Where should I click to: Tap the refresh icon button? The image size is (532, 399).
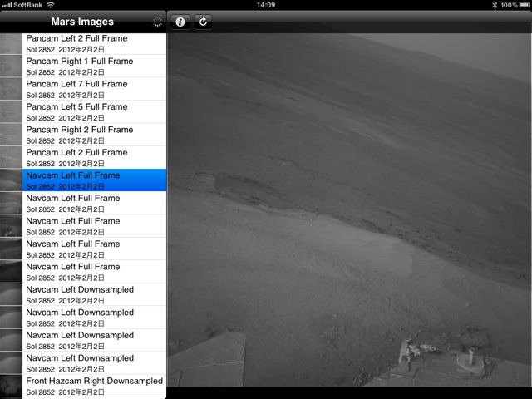click(x=203, y=22)
